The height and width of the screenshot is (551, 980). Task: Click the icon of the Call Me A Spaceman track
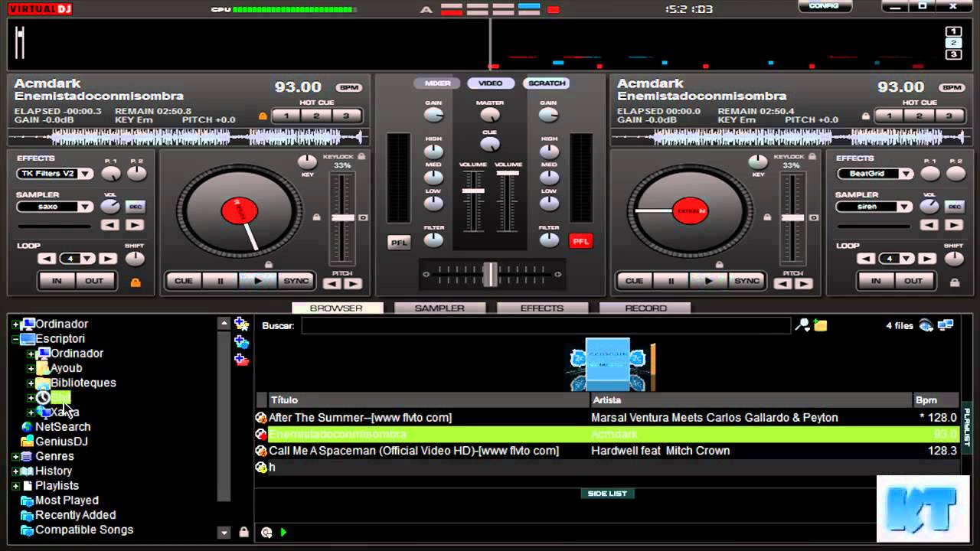pyautogui.click(x=261, y=451)
